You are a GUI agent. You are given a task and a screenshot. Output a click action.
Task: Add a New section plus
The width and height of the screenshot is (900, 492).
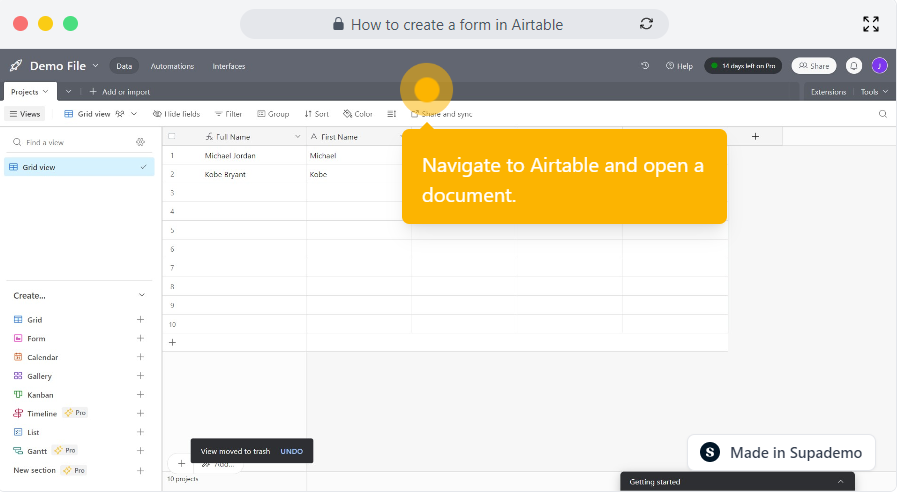[x=140, y=470]
